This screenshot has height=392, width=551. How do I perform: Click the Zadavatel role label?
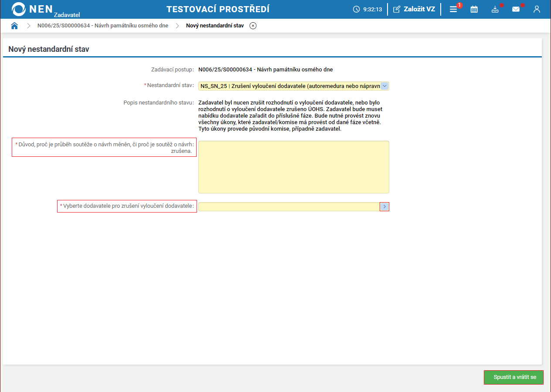[x=67, y=15]
